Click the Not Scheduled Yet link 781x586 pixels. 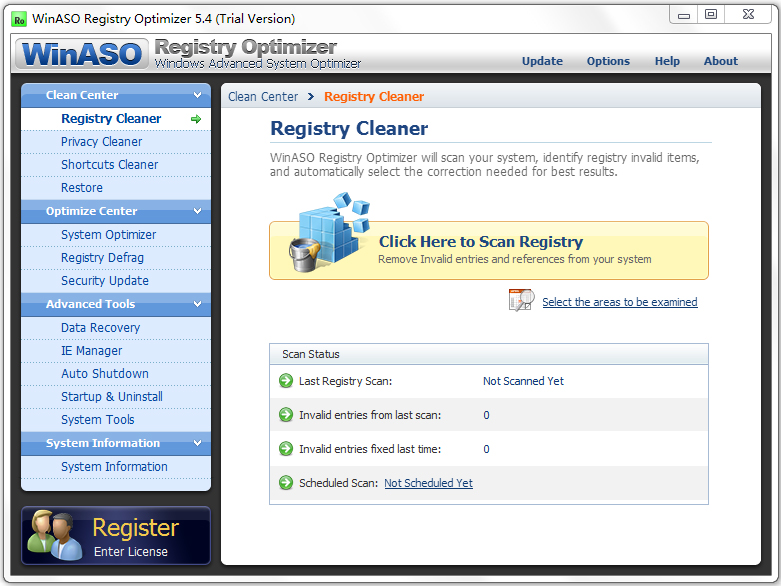pos(428,483)
